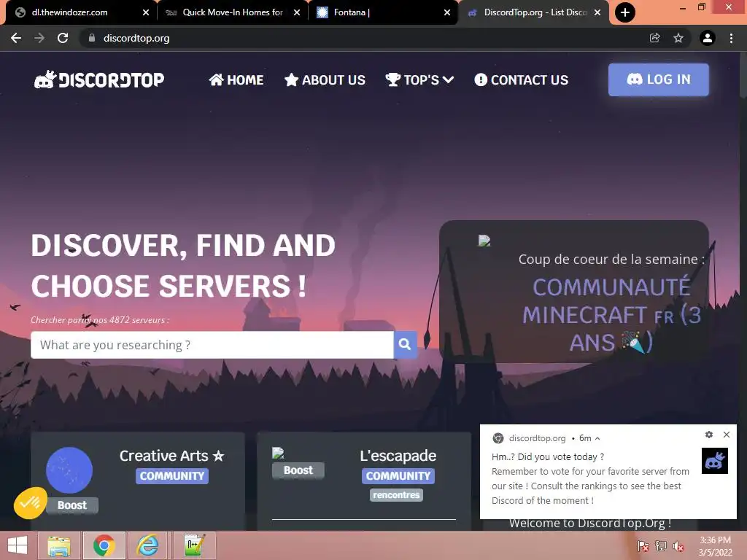The height and width of the screenshot is (560, 747).
Task: Click the Boost badge on L'escapade card
Action: click(298, 470)
